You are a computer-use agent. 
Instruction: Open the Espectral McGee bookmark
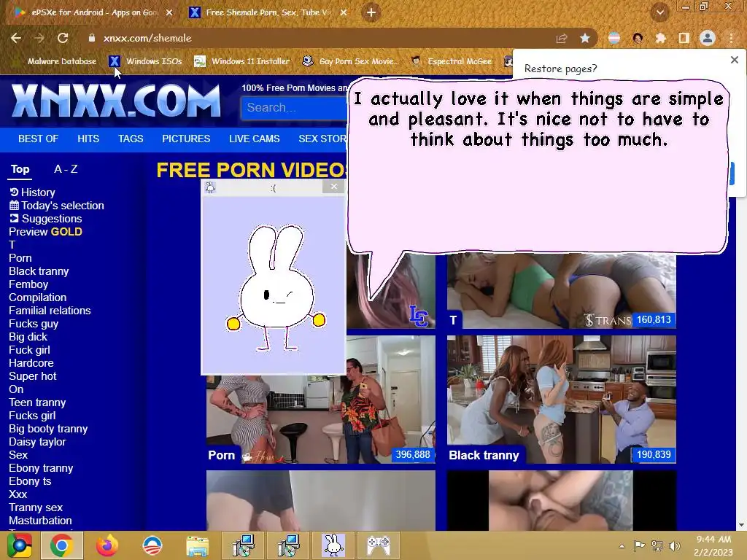coord(451,61)
